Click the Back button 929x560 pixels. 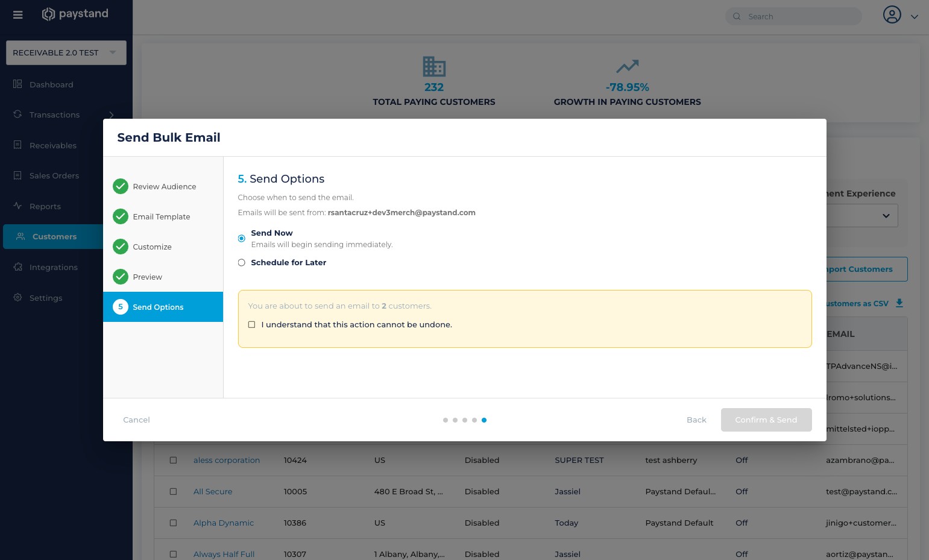[x=696, y=420]
